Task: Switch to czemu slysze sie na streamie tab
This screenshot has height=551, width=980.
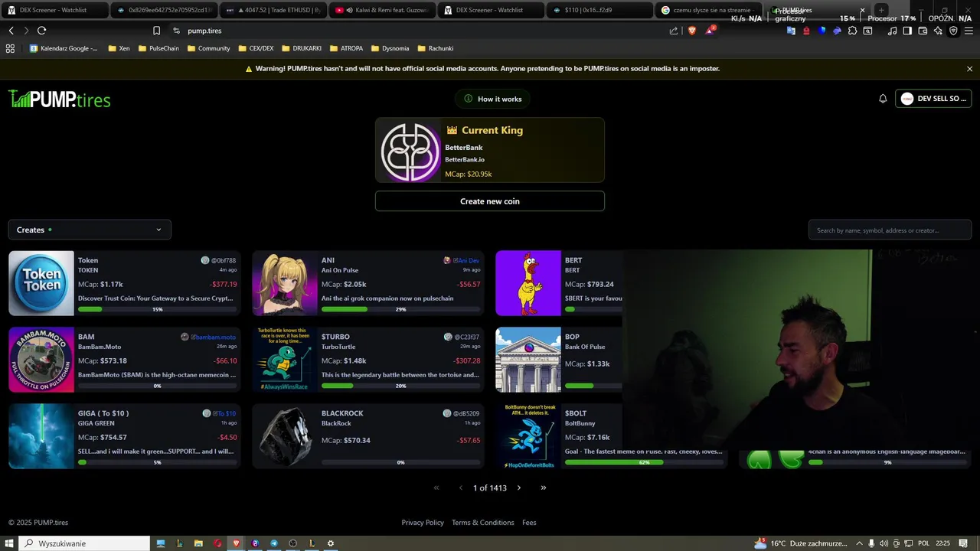Action: tap(708, 10)
